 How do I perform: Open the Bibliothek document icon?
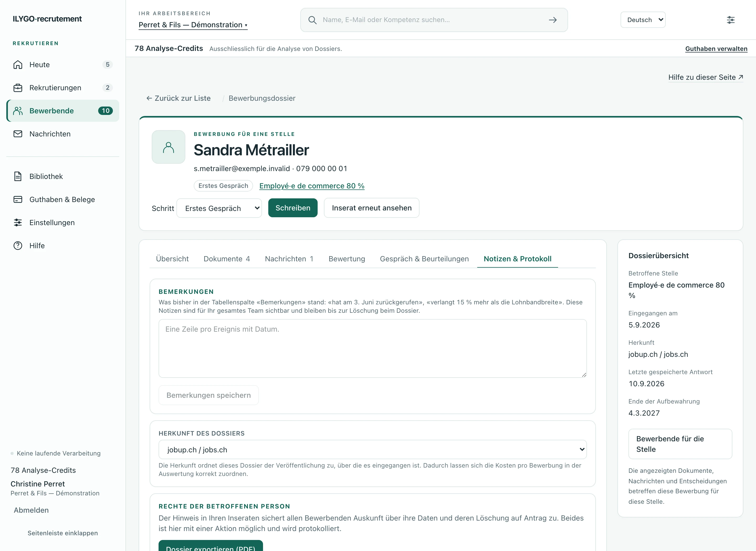coord(18,176)
